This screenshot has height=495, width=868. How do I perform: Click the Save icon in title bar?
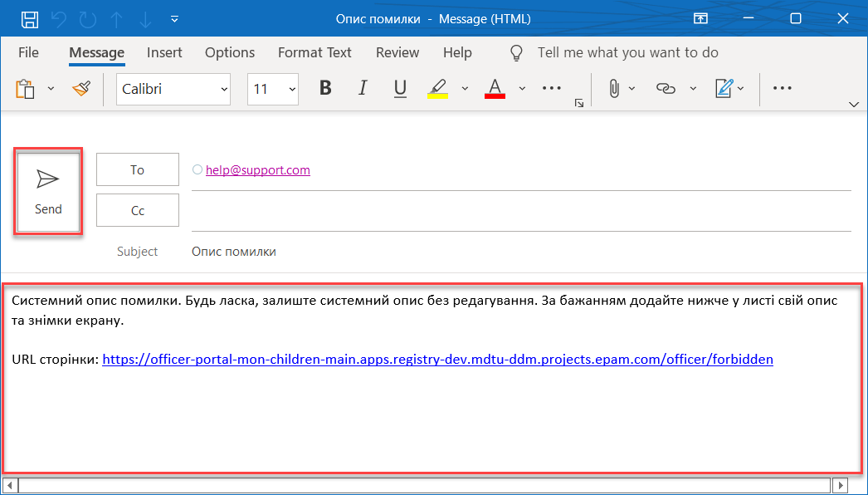point(29,19)
